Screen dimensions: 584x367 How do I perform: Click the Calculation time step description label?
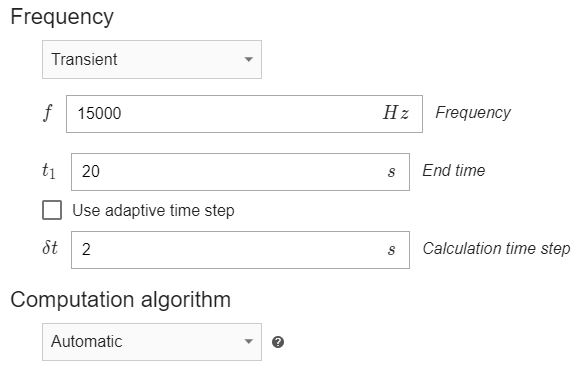point(496,249)
